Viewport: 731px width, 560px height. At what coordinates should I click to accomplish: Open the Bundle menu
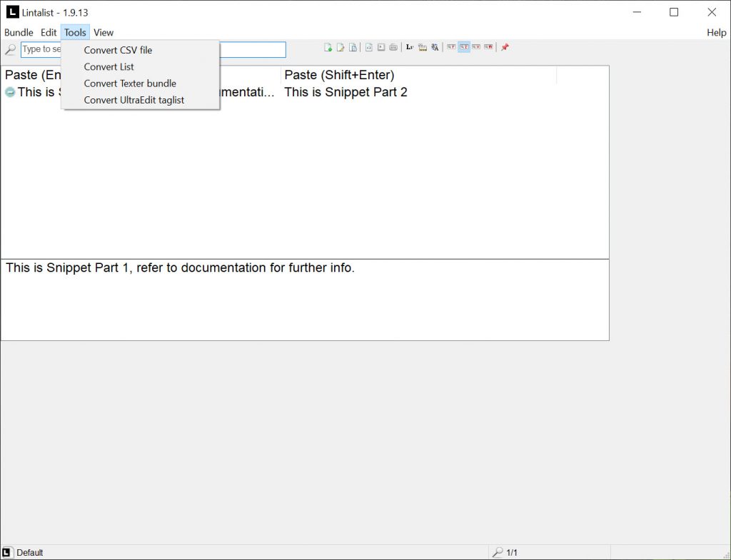[x=19, y=33]
